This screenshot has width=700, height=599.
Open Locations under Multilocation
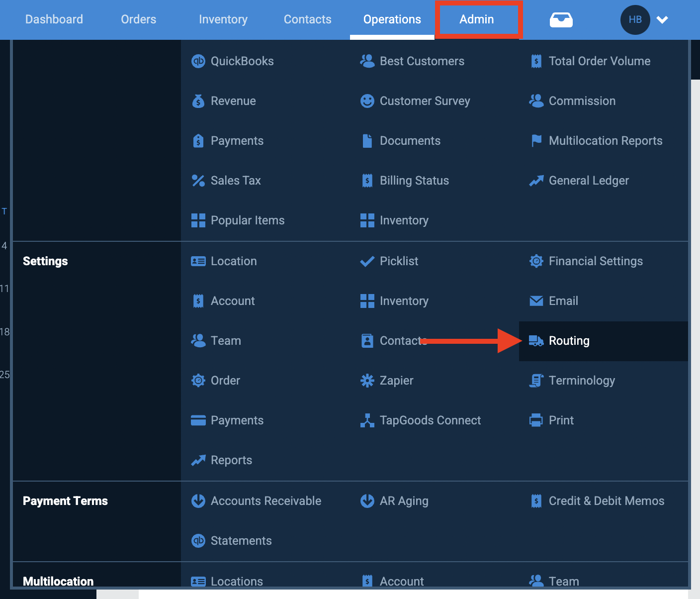pyautogui.click(x=237, y=582)
